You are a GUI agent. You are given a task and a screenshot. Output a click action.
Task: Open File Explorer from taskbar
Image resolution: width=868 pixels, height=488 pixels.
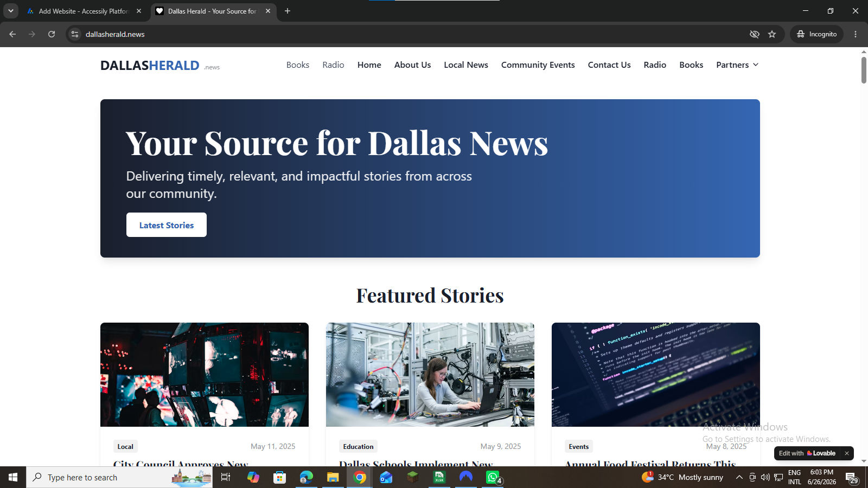[333, 477]
